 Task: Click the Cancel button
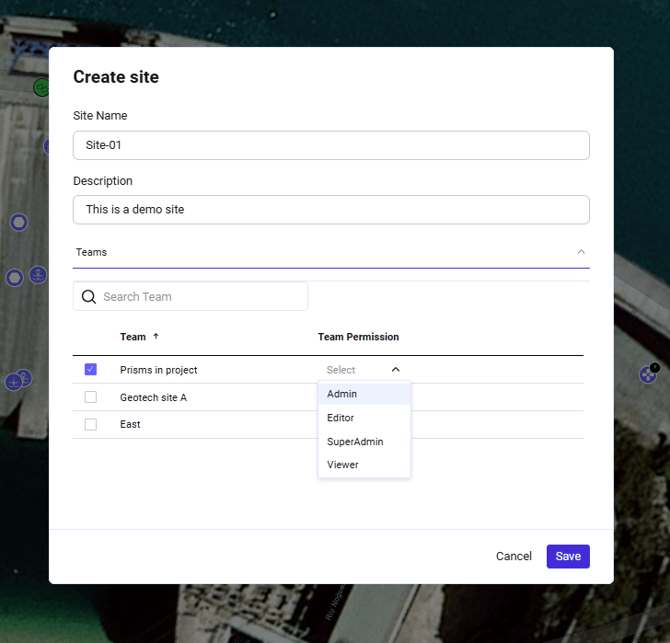click(514, 557)
